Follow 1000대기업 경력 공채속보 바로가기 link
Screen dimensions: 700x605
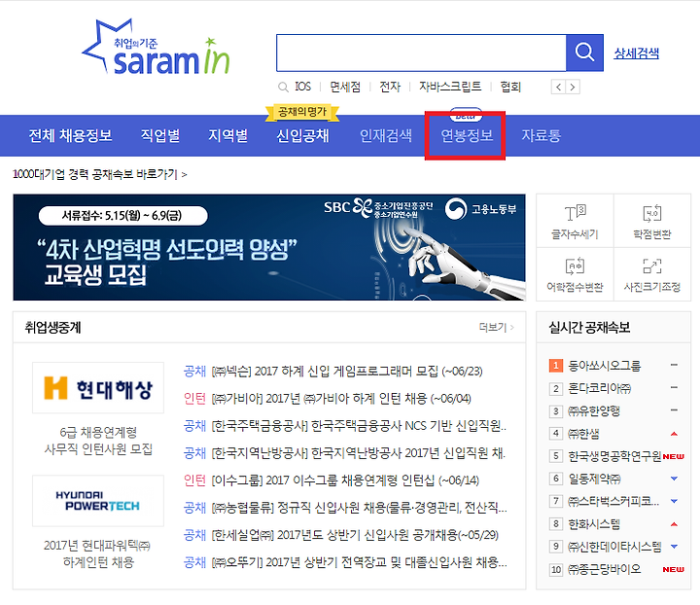(x=99, y=174)
